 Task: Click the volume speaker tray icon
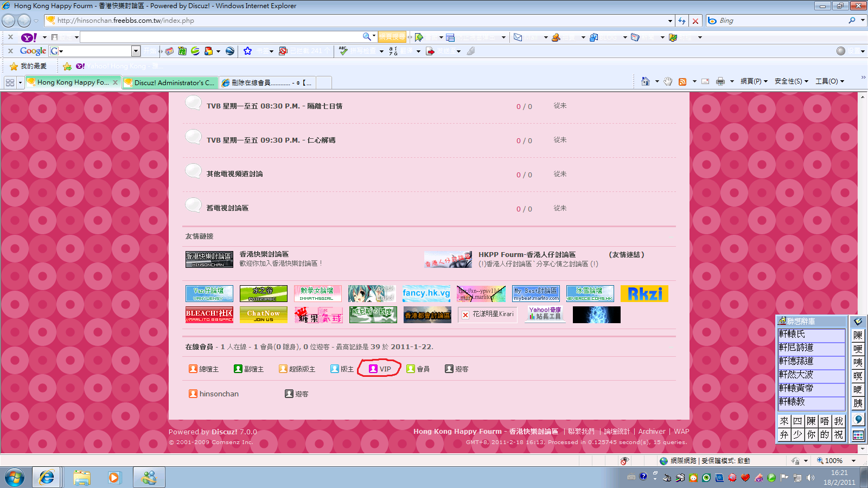pos(810,478)
